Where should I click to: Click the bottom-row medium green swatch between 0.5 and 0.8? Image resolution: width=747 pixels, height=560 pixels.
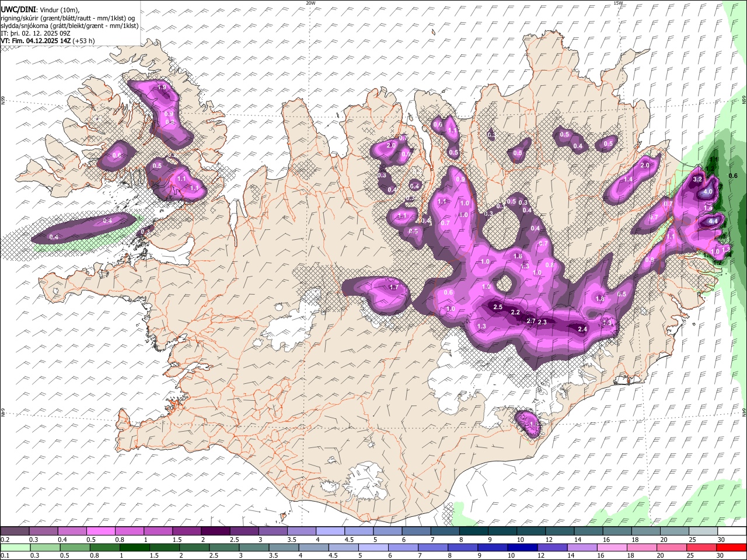[74, 548]
